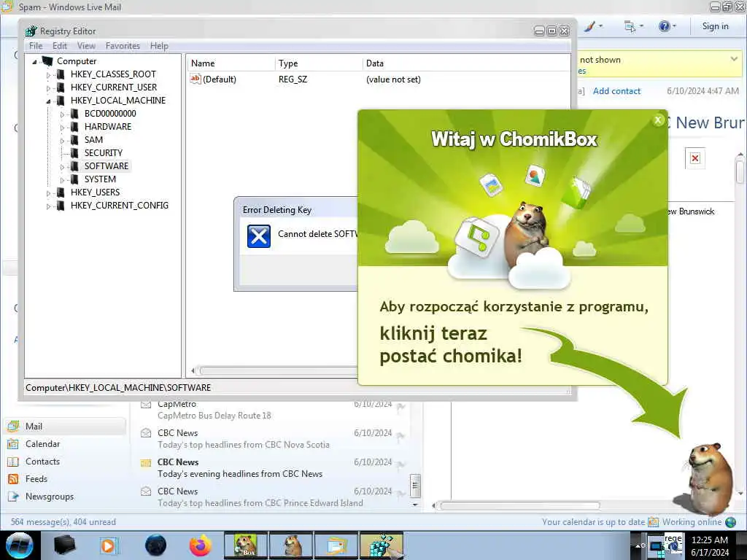Select the SECURITY key folder icon

point(74,153)
